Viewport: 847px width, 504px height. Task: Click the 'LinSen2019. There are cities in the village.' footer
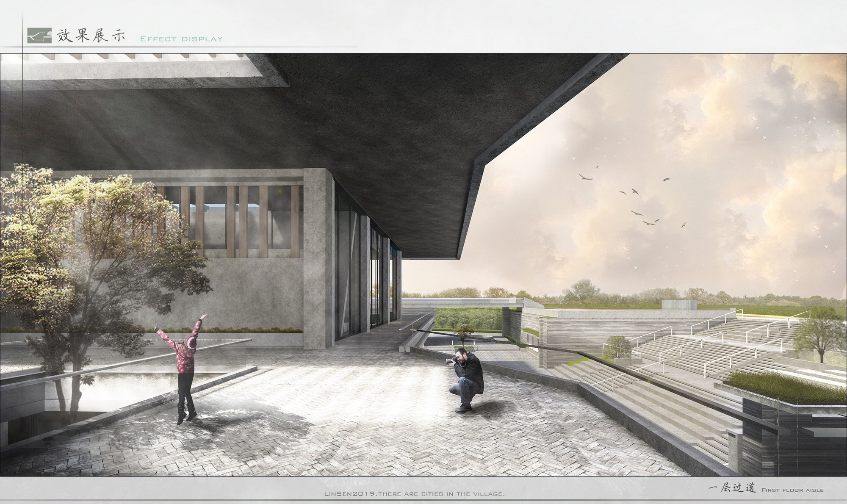pyautogui.click(x=414, y=494)
